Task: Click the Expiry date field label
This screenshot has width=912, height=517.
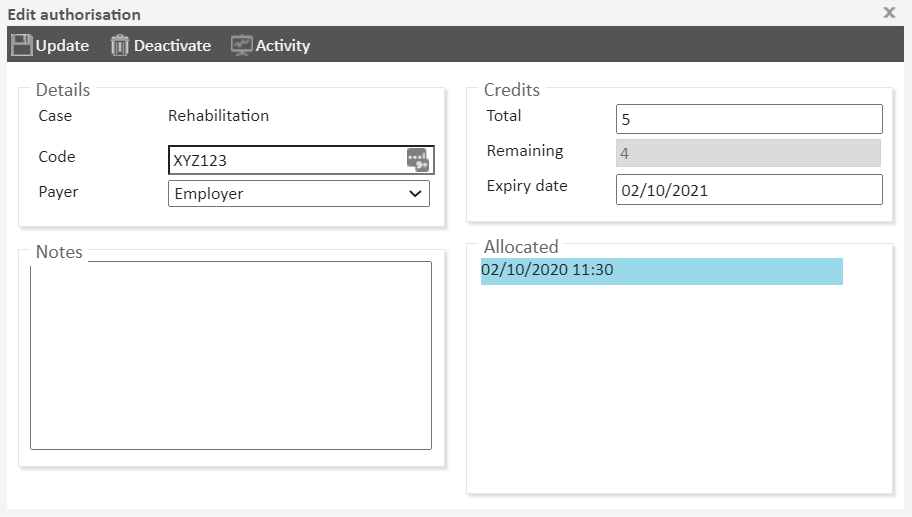Action: point(527,186)
